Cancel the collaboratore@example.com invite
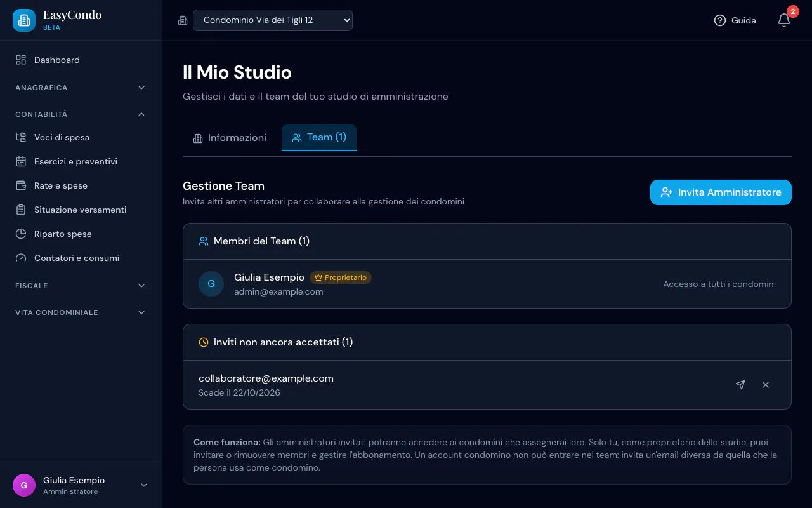Screen dimensions: 812x508 click(766, 385)
